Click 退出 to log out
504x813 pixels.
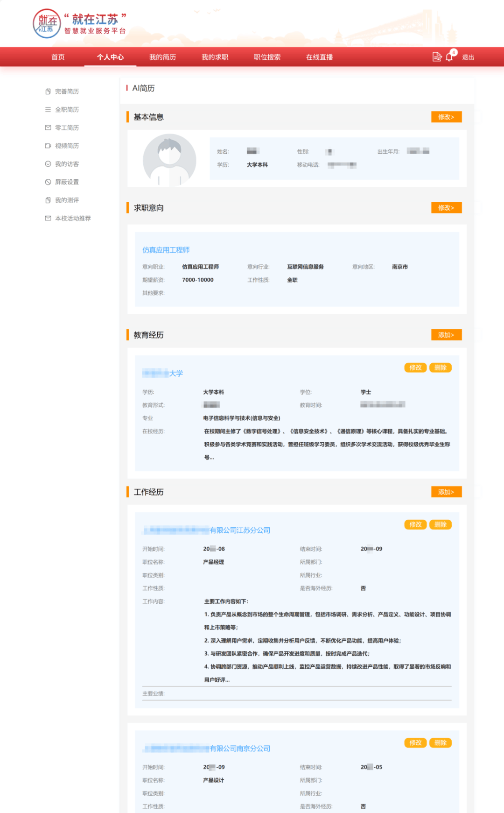pyautogui.click(x=468, y=57)
